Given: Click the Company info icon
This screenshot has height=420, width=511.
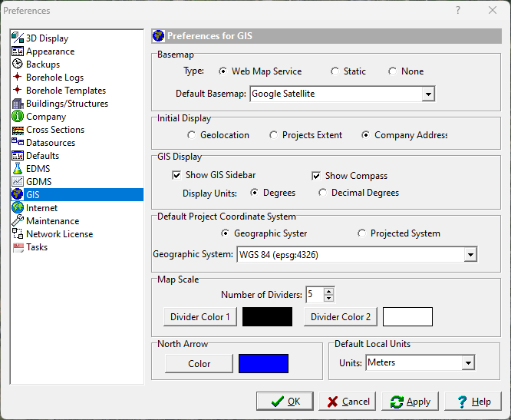Looking at the screenshot, I should [18, 117].
